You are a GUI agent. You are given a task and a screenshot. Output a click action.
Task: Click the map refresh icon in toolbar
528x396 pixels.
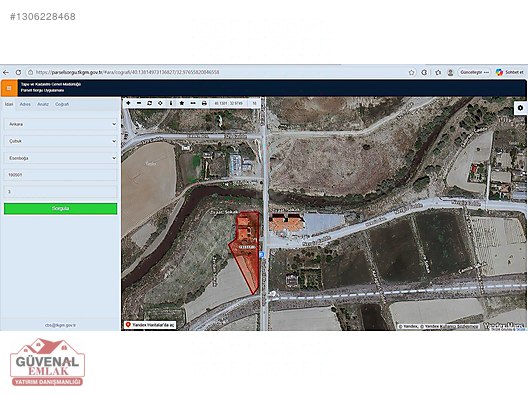tap(150, 103)
